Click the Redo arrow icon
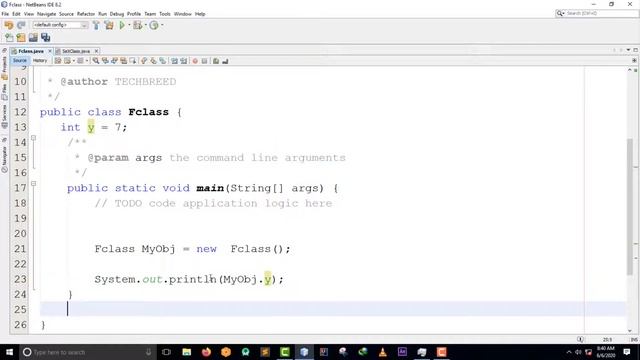 (x=21, y=25)
